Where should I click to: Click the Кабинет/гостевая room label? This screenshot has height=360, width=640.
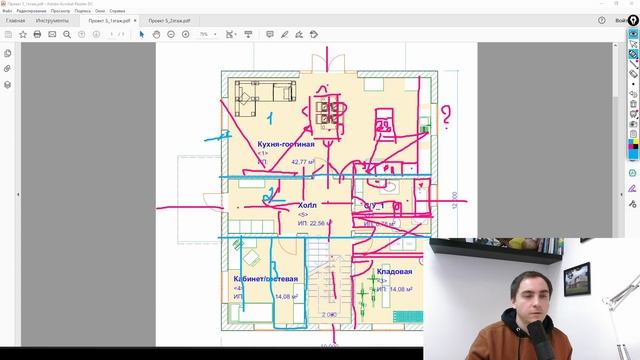tap(266, 279)
